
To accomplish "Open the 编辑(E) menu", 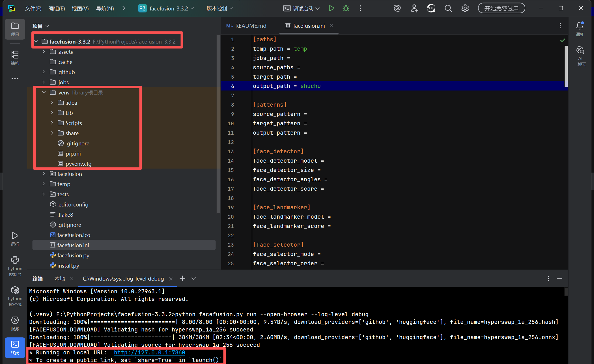I will [57, 8].
